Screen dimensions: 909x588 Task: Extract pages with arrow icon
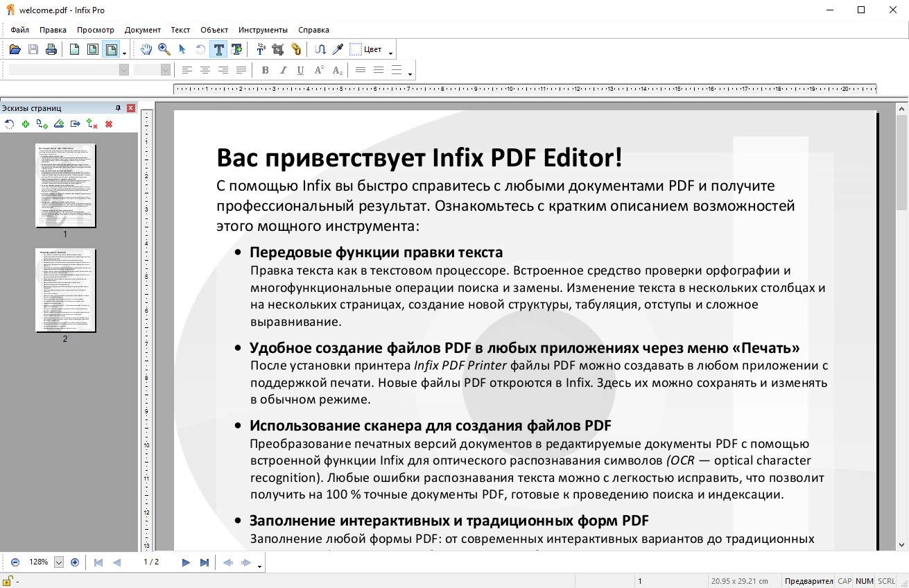76,124
